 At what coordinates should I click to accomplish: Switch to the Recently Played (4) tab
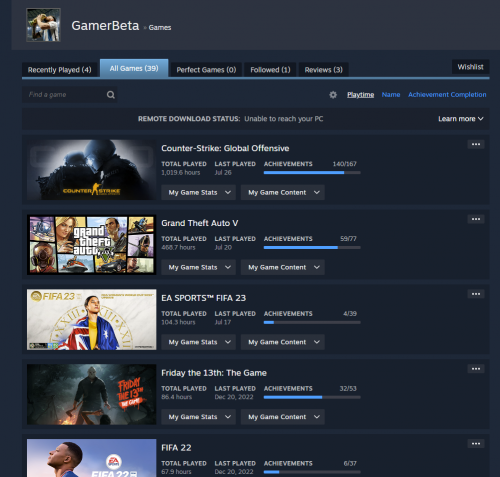click(x=60, y=70)
